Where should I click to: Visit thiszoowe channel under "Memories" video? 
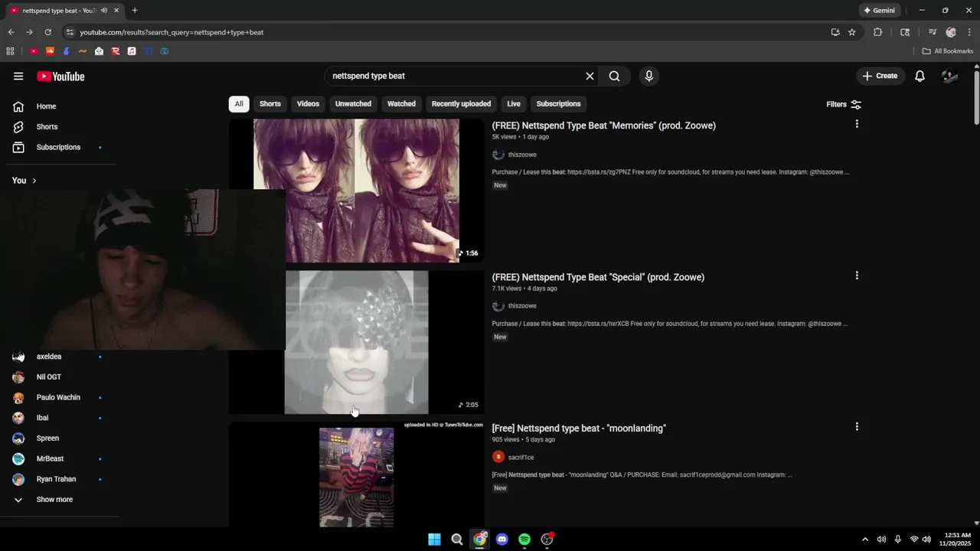click(x=522, y=155)
